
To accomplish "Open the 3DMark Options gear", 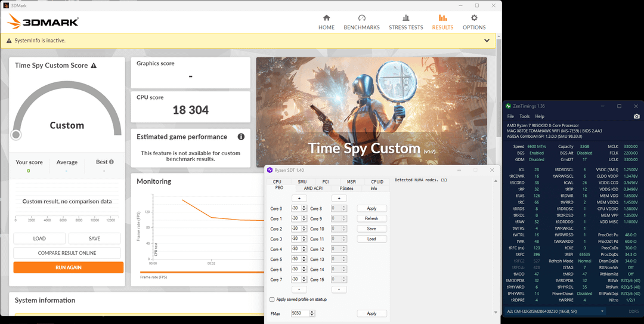I will tap(474, 22).
